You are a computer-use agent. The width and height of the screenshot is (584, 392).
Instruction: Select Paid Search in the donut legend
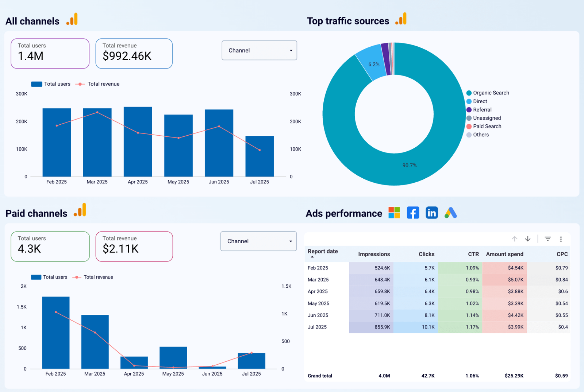[484, 127]
